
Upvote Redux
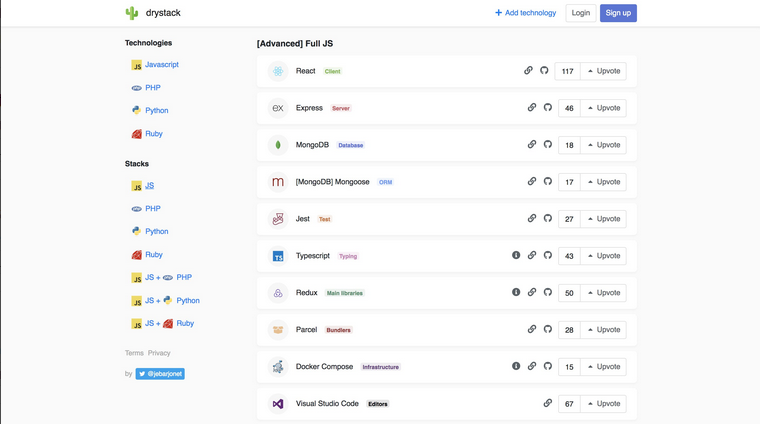click(603, 293)
